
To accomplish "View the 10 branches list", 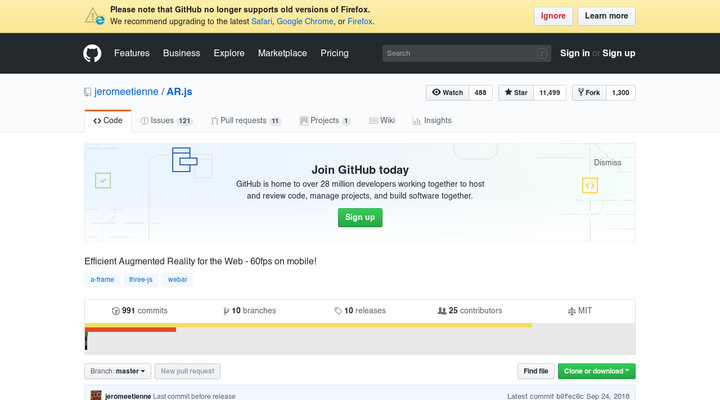I will (x=250, y=311).
